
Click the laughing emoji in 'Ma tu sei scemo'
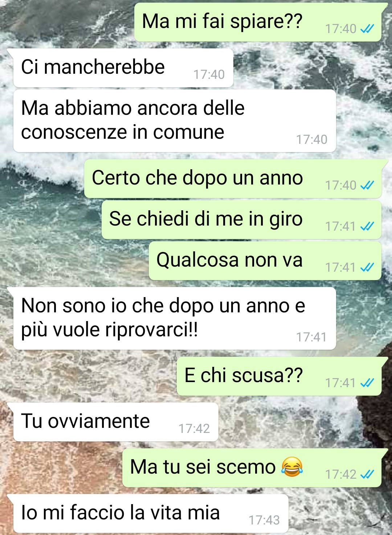coord(292,467)
